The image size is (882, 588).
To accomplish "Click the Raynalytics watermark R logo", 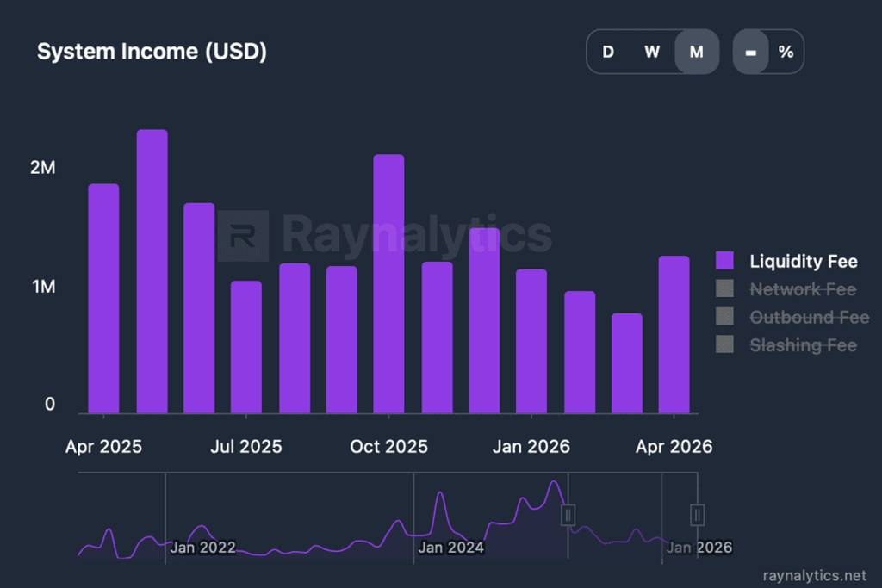I will tap(242, 236).
